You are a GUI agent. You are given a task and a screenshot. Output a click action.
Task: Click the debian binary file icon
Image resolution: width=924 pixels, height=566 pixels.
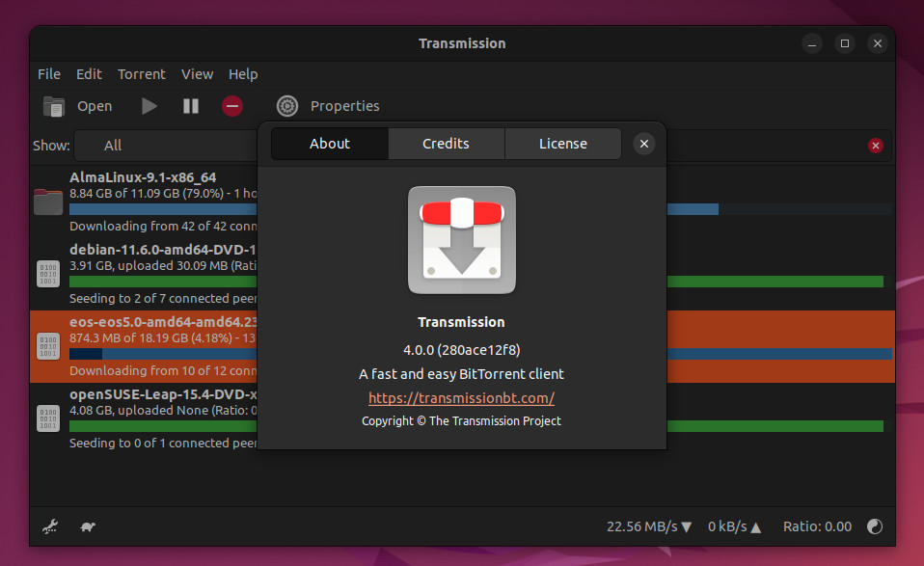point(48,274)
